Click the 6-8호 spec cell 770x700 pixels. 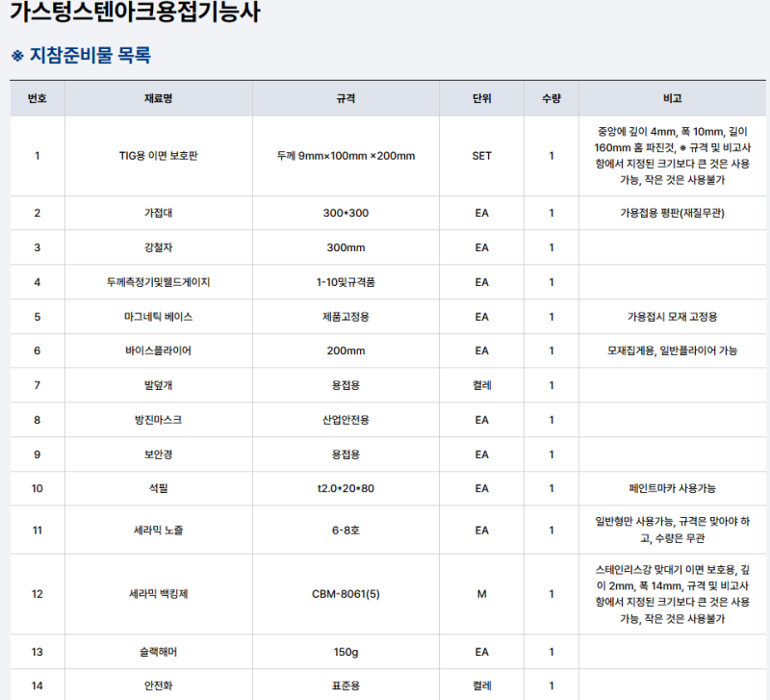[346, 531]
